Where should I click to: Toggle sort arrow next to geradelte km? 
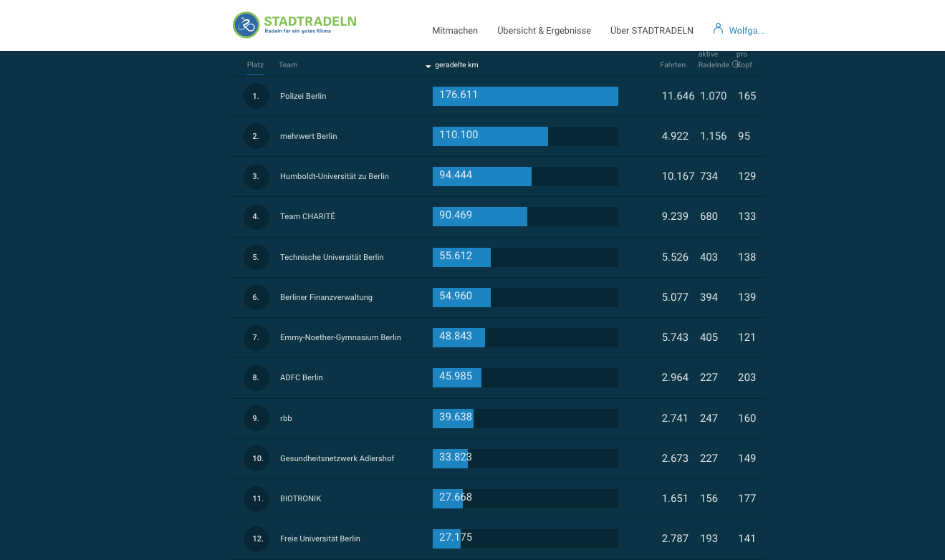(x=428, y=66)
